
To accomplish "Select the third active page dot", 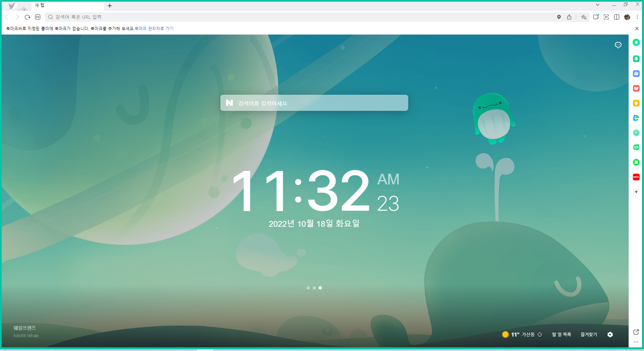I will (320, 288).
